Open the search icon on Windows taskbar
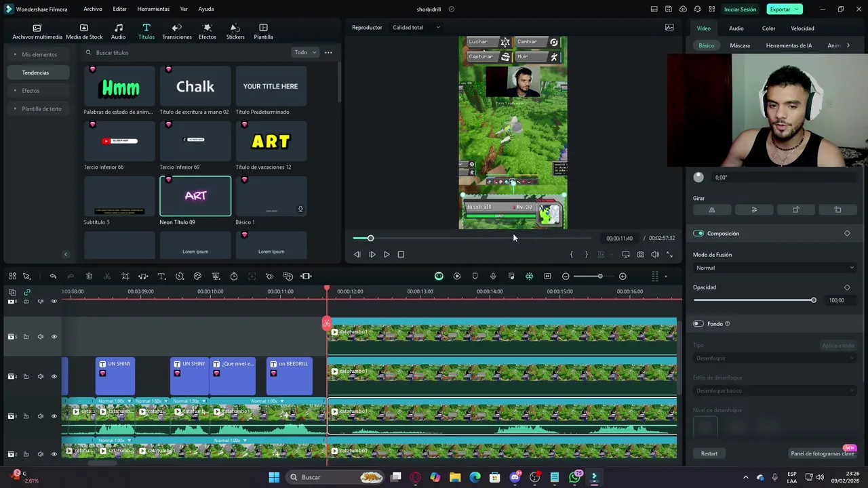 [x=294, y=477]
